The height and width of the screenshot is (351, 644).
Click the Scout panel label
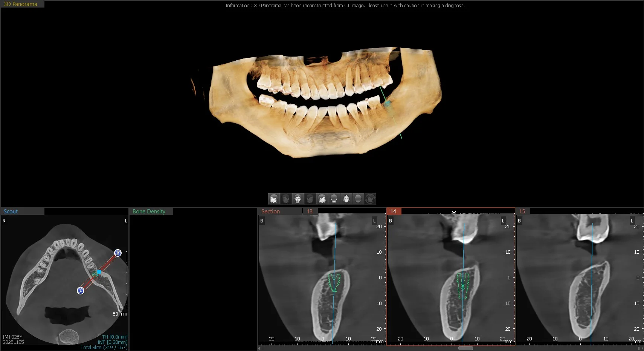[11, 211]
